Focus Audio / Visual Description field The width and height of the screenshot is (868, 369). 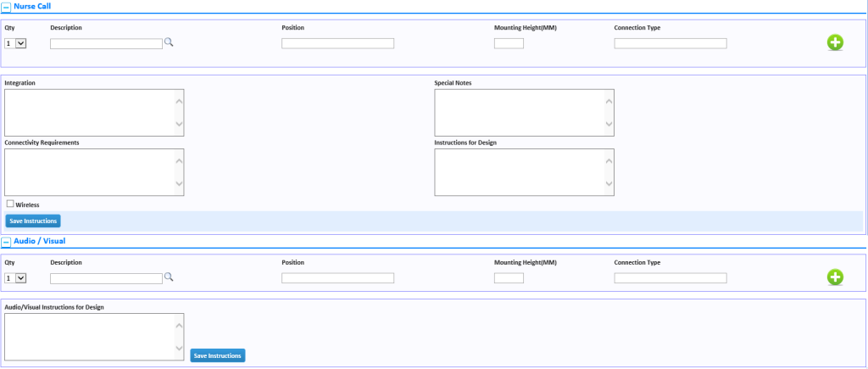point(106,279)
